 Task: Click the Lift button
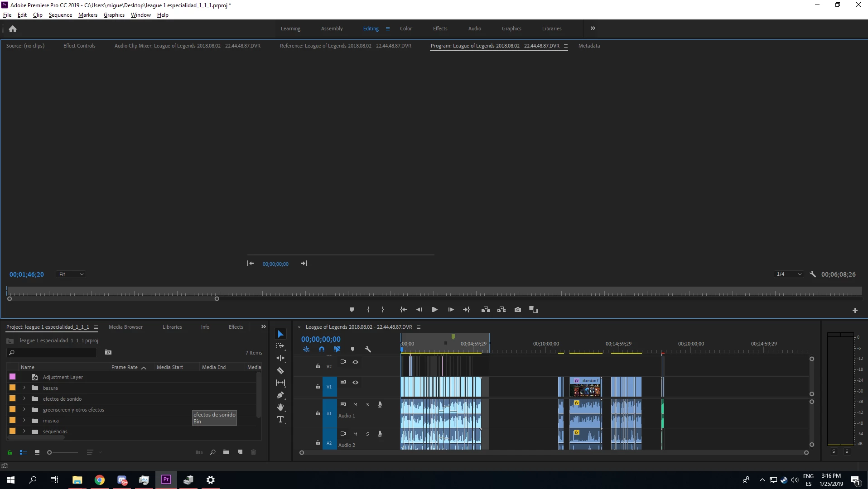(x=486, y=310)
